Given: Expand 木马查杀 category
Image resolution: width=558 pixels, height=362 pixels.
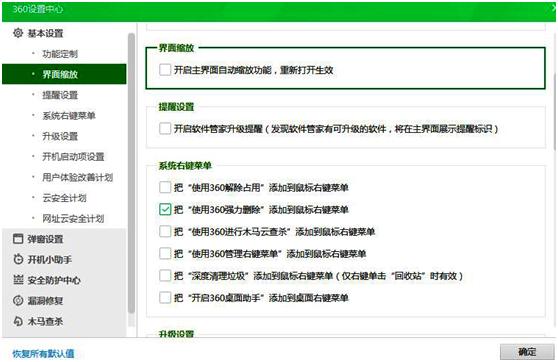Looking at the screenshot, I should click(x=45, y=321).
